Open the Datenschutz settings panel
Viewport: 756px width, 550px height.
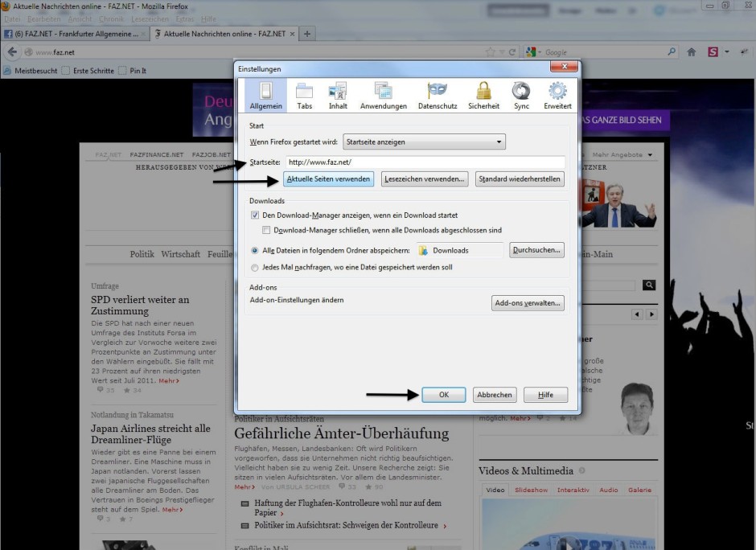pyautogui.click(x=438, y=96)
